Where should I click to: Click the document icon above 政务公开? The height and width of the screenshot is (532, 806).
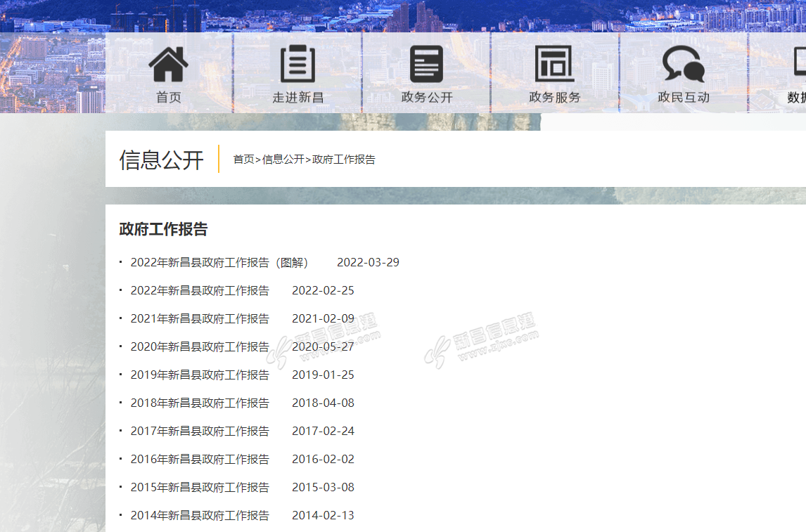426,65
